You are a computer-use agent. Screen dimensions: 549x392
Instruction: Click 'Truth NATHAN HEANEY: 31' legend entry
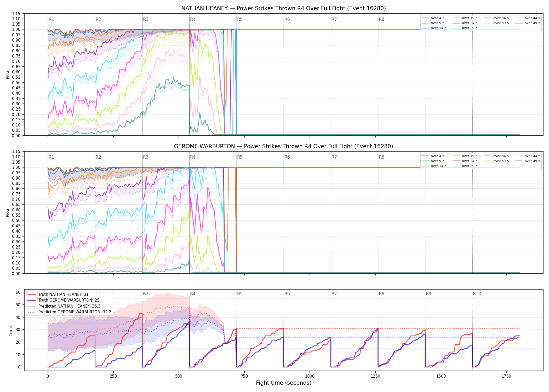coord(58,295)
